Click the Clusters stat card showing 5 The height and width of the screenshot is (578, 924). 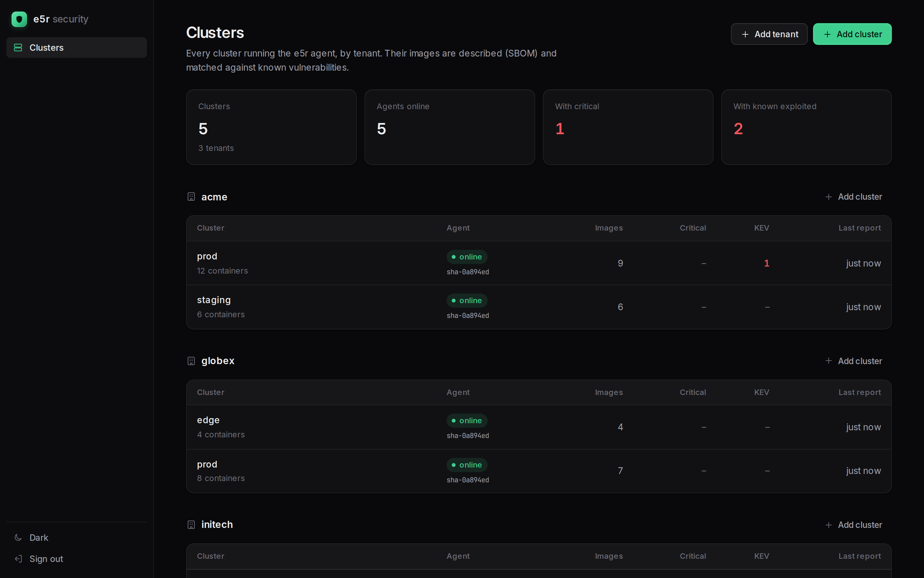coord(271,127)
